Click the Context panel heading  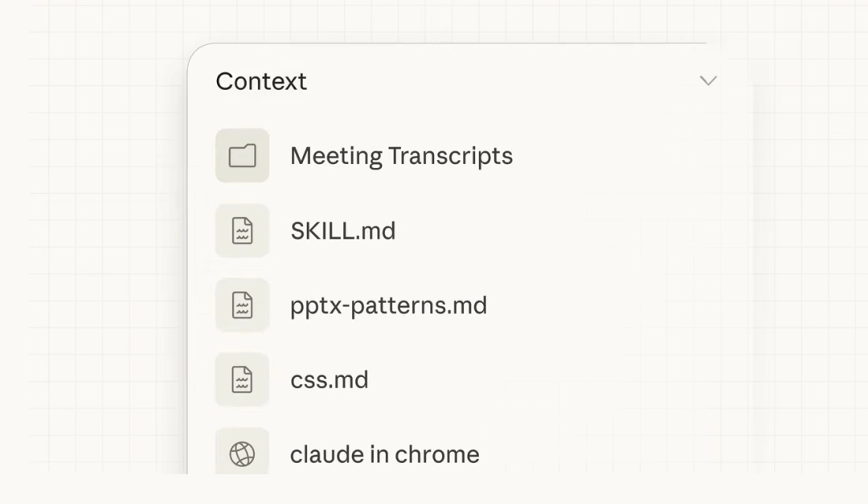point(261,81)
